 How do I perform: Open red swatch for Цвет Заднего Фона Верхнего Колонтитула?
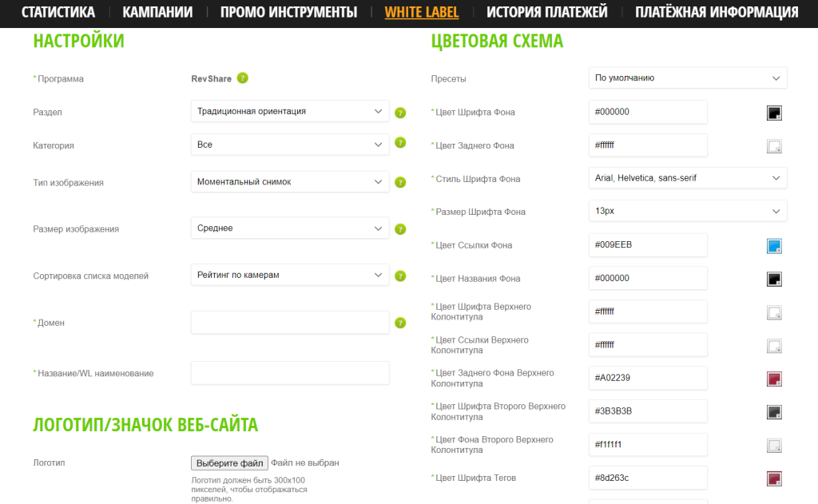click(774, 379)
